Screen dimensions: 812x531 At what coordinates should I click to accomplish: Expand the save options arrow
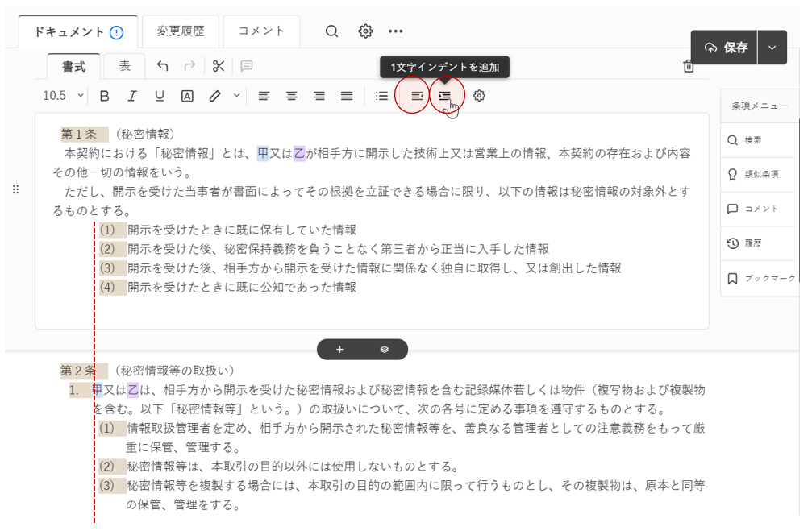click(x=772, y=48)
